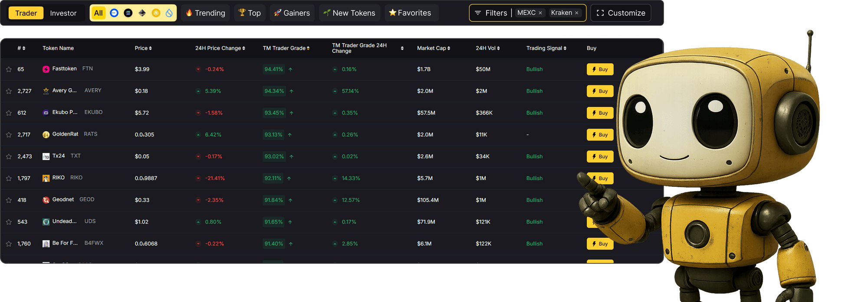Open the Customize button
Viewport: 868px width, 302px height.
pyautogui.click(x=621, y=13)
